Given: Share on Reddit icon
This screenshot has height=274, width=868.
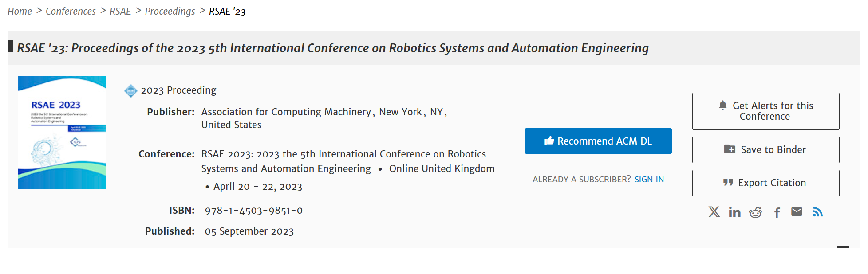Looking at the screenshot, I should [755, 212].
